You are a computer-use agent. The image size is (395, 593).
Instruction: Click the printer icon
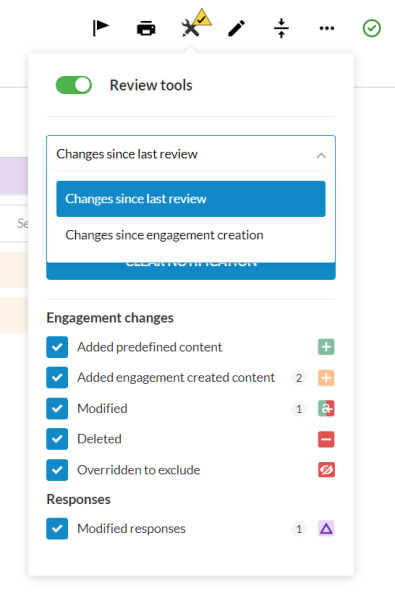(x=146, y=28)
